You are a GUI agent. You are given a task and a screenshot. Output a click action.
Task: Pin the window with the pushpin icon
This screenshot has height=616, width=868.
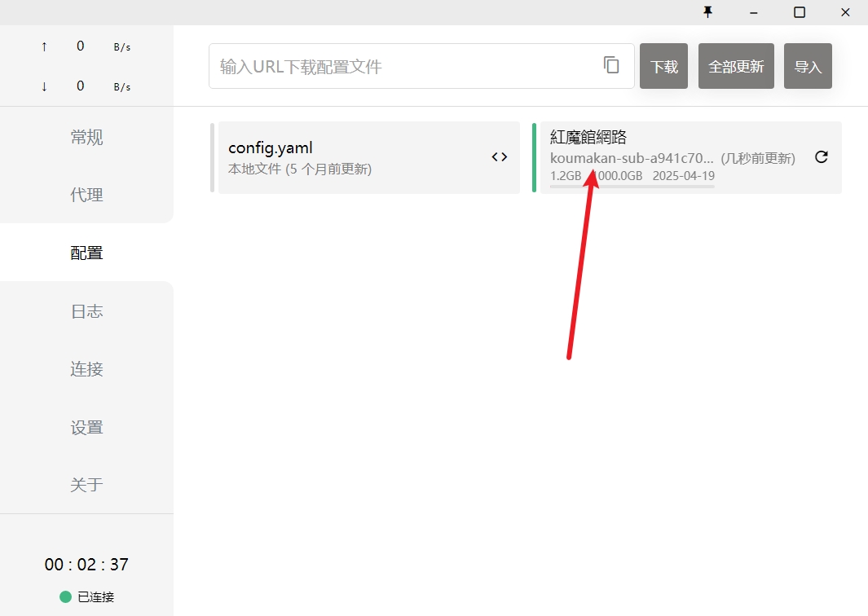707,11
